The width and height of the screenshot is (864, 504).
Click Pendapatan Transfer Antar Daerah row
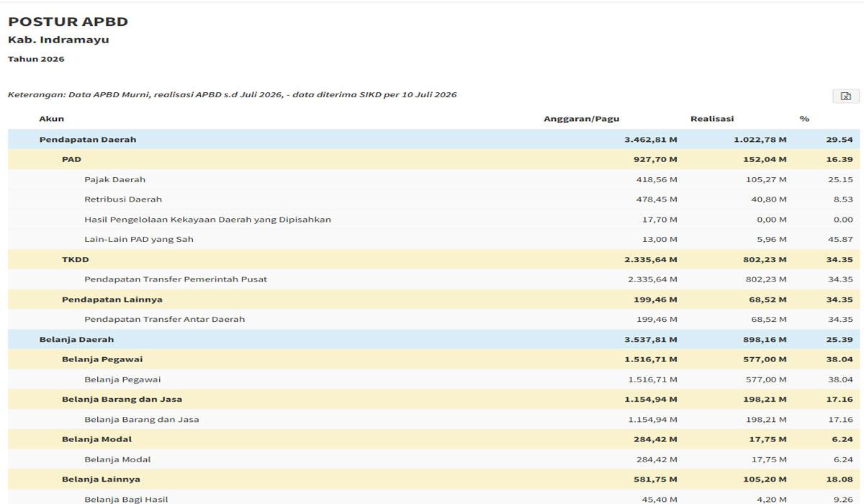point(434,320)
